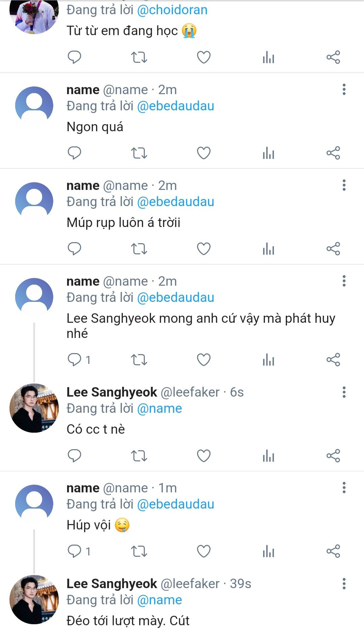View analytics for "Có cc t nè" reply

point(268,456)
